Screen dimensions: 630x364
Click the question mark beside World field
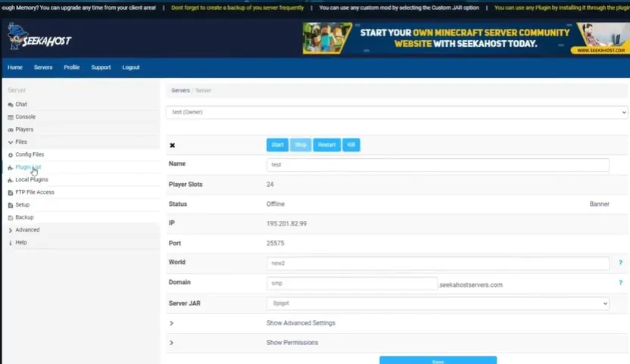[620, 263]
